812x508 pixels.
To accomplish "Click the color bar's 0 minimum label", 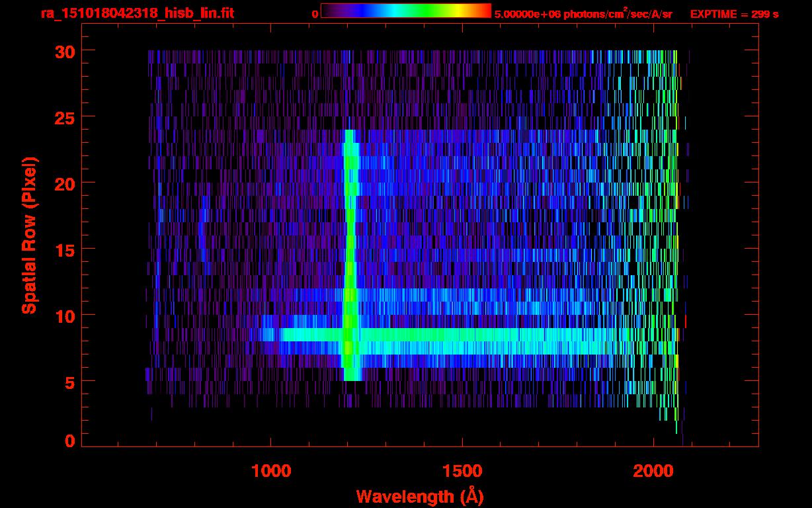I will (x=315, y=14).
